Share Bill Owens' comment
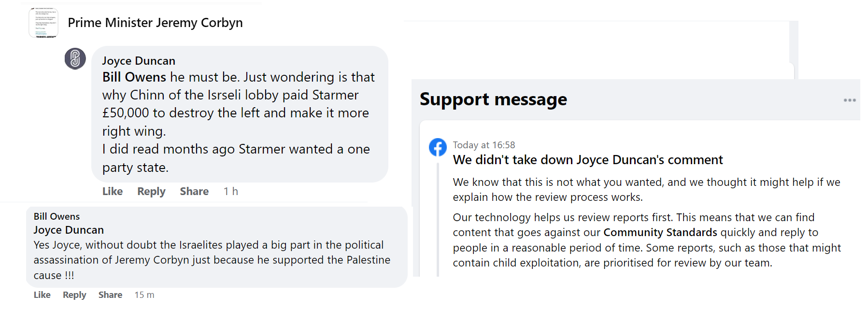868x309 pixels. (x=110, y=295)
